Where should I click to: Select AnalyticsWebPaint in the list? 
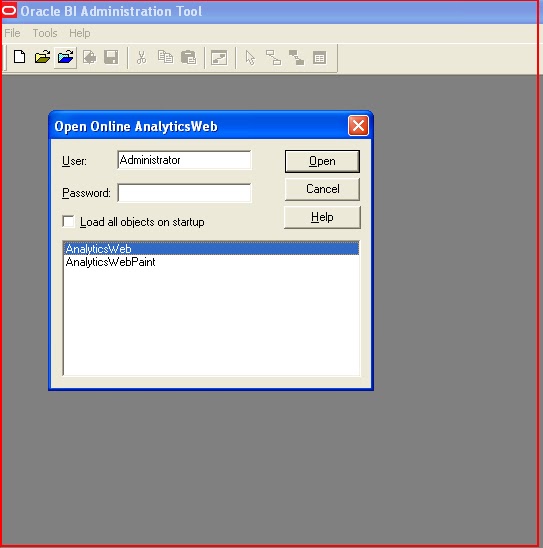[211, 262]
